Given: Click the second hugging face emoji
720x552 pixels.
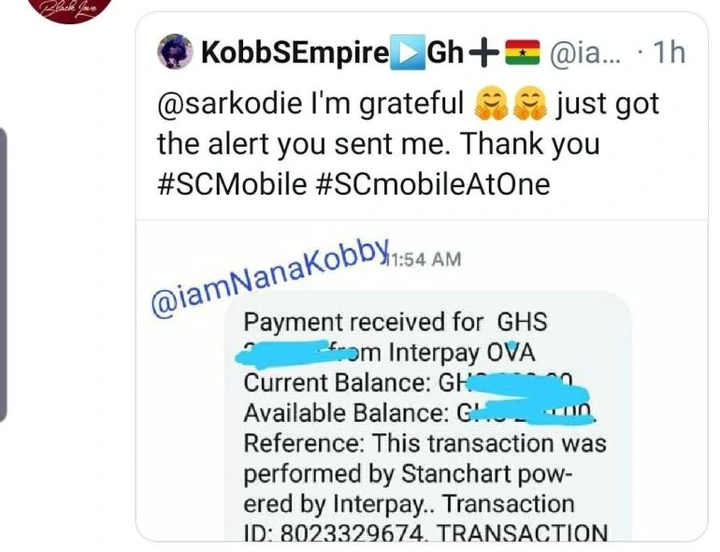Looking at the screenshot, I should point(530,104).
